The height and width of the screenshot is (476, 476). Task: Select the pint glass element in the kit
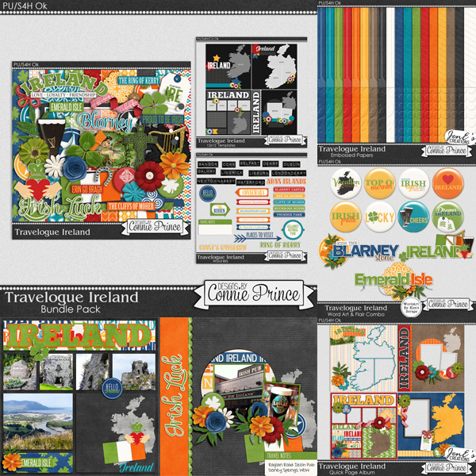click(51, 138)
